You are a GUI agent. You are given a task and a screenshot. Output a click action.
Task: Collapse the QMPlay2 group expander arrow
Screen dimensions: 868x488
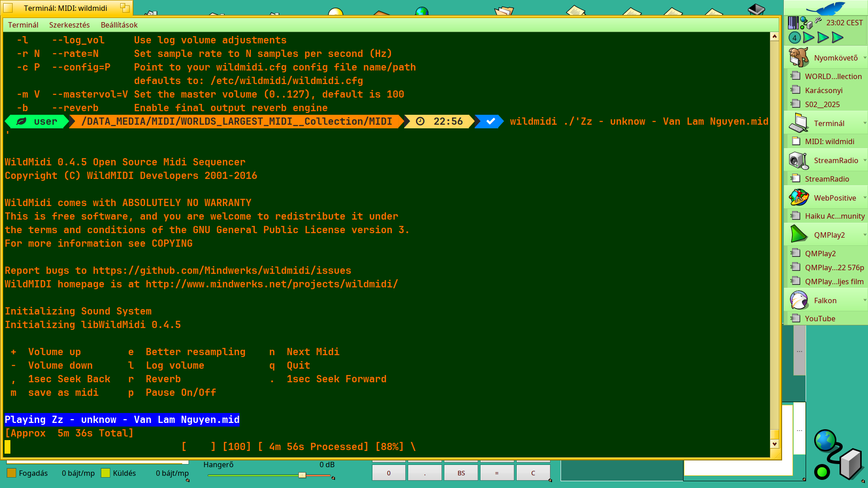864,235
